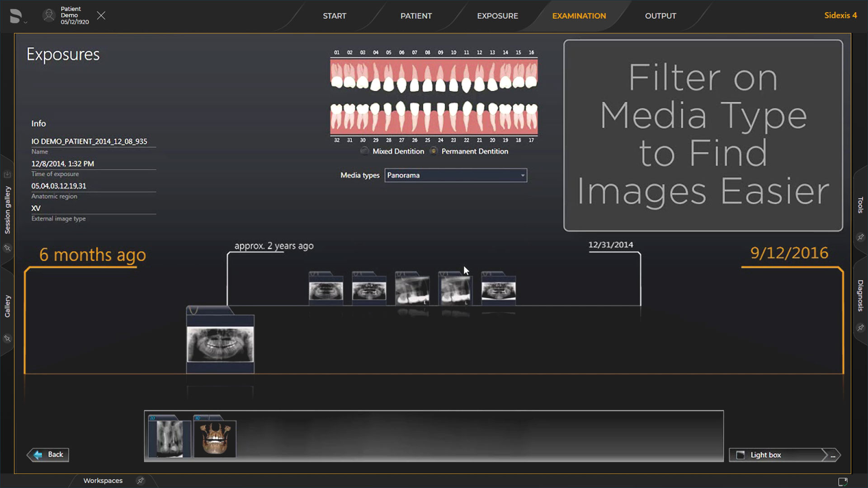Pin the Gallery side panel
Screen dimensions: 868x488
point(7,338)
